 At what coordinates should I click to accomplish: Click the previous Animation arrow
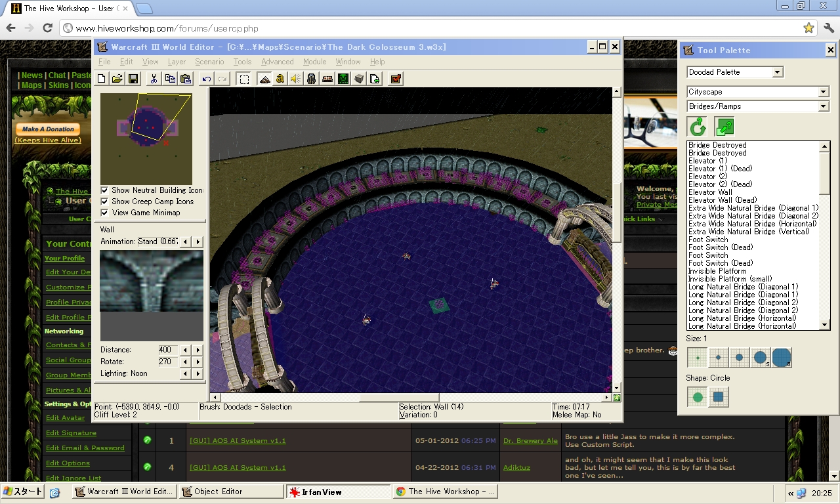186,241
